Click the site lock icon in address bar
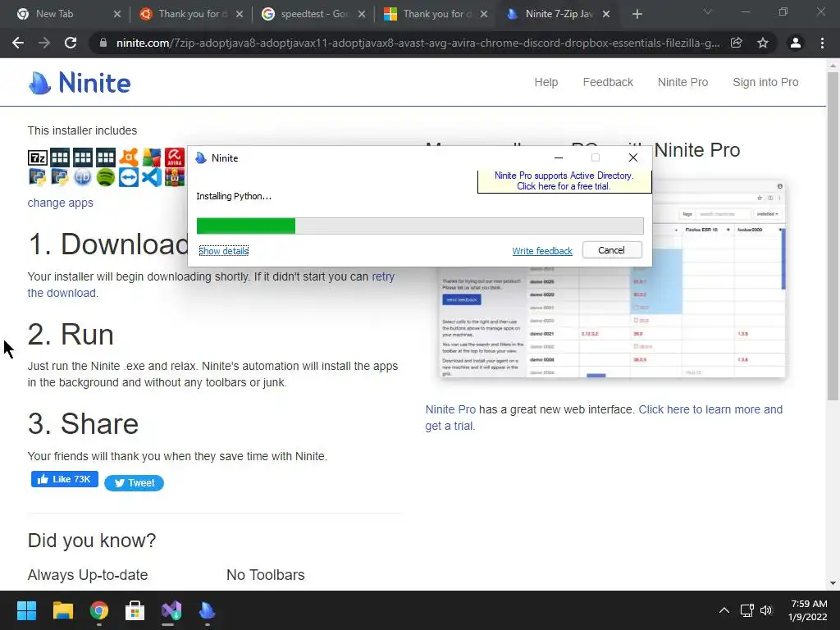 click(103, 43)
